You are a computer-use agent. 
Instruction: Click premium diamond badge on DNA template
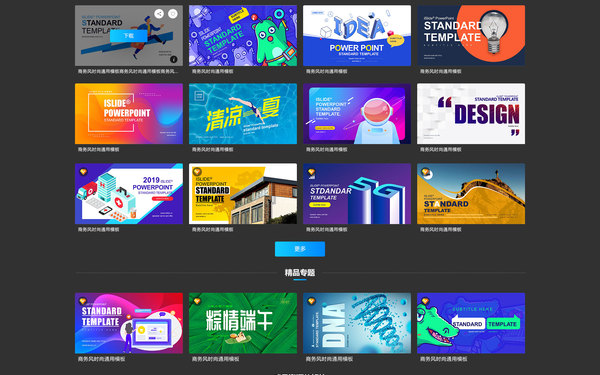point(311,301)
